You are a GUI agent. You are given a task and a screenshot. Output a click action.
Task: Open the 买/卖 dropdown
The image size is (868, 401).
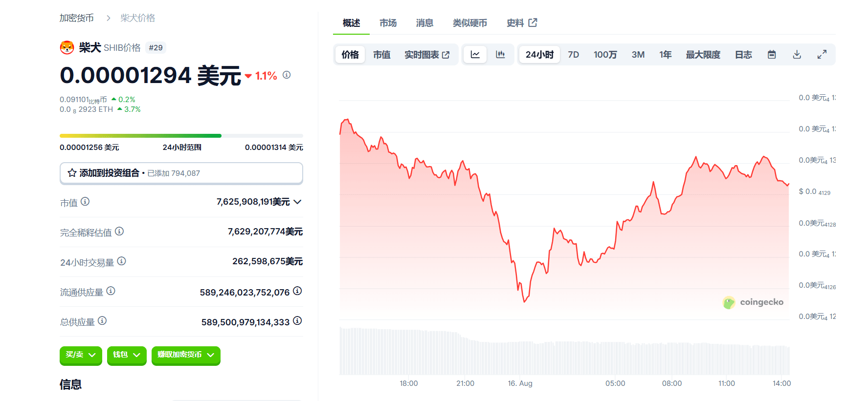pos(81,355)
